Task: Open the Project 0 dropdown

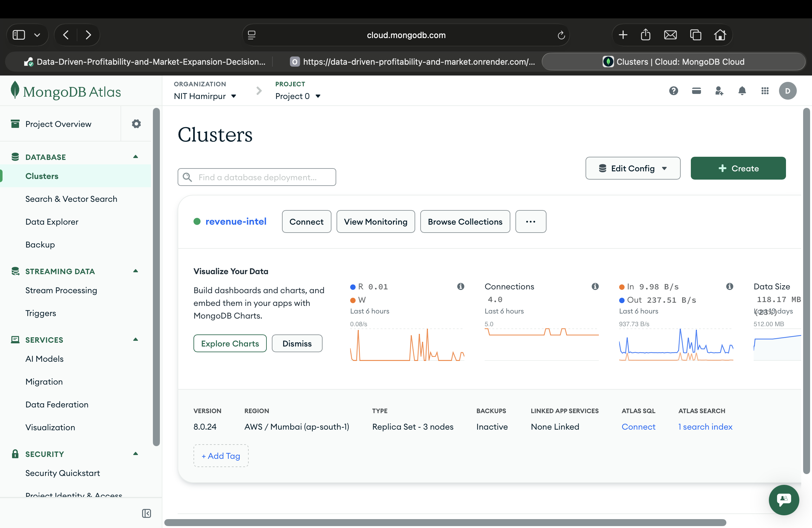Action: [298, 96]
